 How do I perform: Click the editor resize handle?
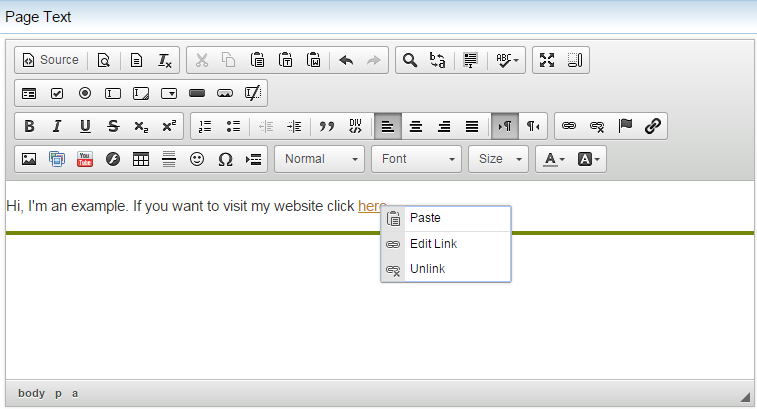tap(744, 395)
